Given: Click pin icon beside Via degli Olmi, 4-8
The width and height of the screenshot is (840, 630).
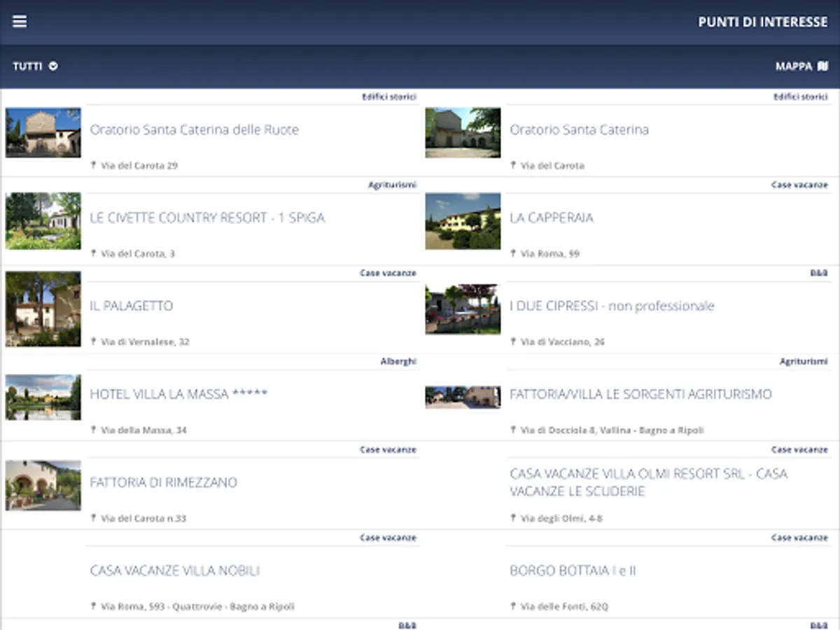Looking at the screenshot, I should pyautogui.click(x=513, y=519).
